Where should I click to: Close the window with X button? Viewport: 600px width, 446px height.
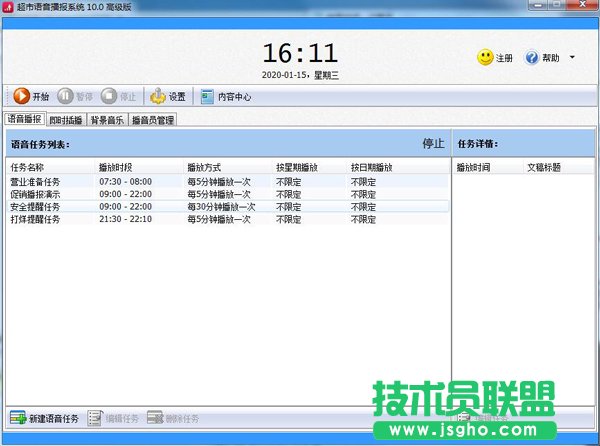(582, 5)
